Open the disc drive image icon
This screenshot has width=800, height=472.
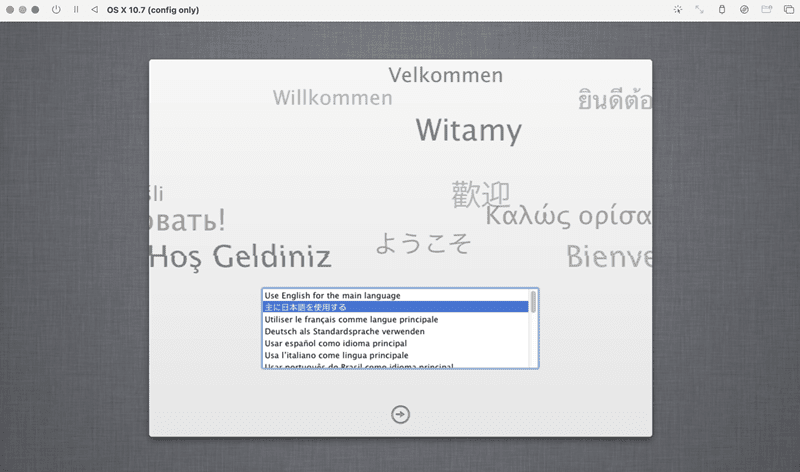click(744, 10)
